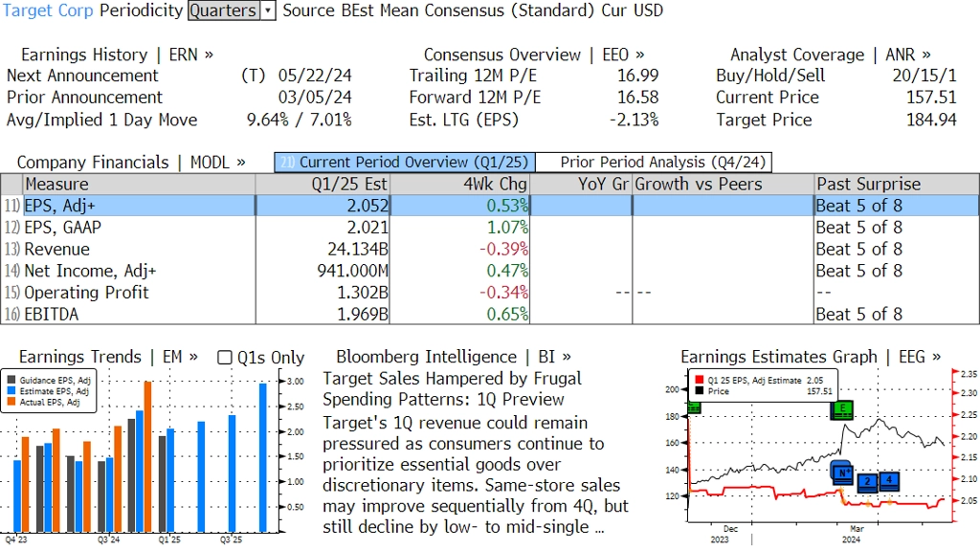Image resolution: width=980 pixels, height=549 pixels.
Task: Click the EBITDA estimate 1.969B
Action: click(x=363, y=314)
